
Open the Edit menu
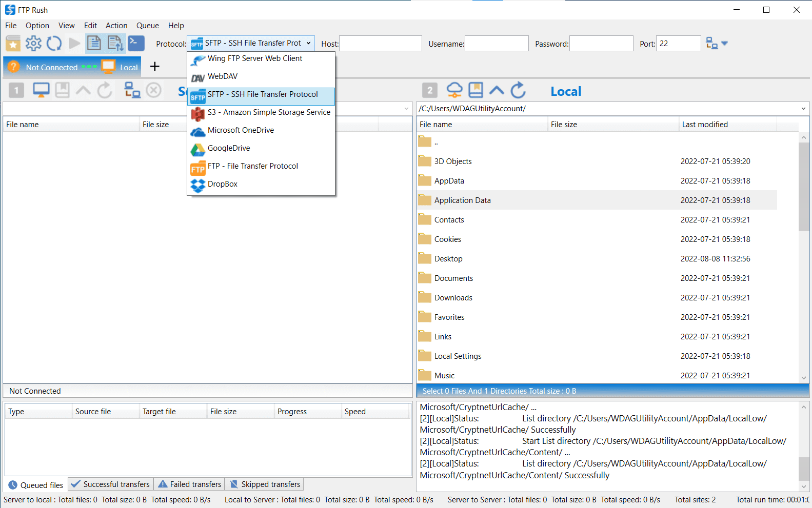pyautogui.click(x=91, y=26)
